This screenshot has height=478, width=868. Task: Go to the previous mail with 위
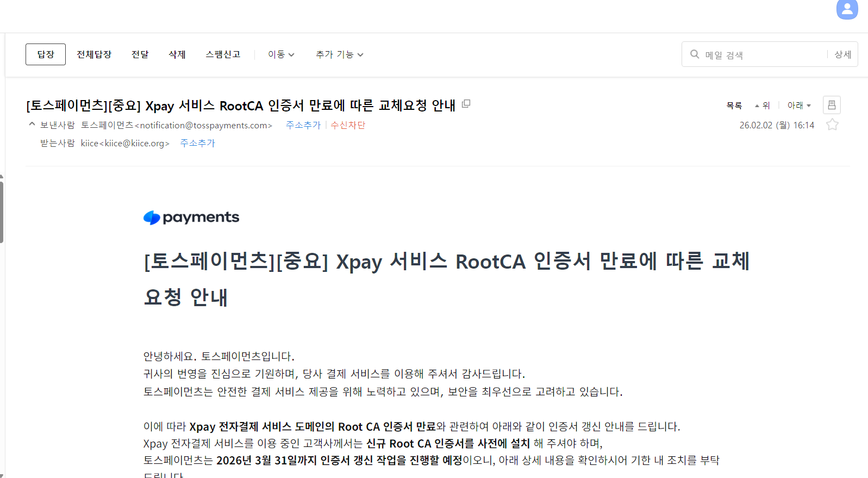coord(763,105)
